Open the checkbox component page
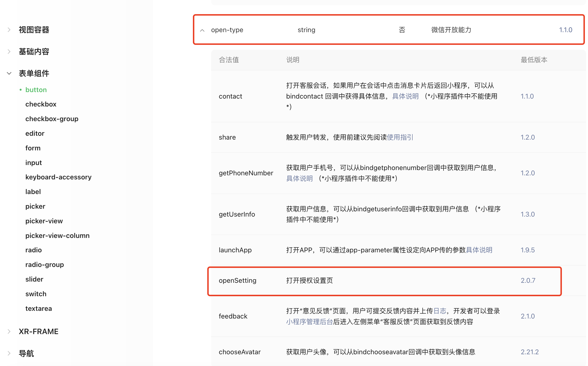588x366 pixels. click(41, 104)
